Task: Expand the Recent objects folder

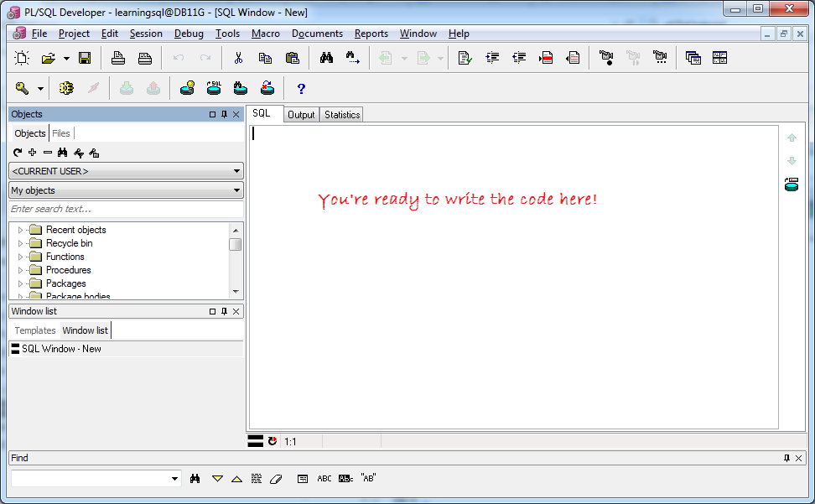Action: coord(20,230)
